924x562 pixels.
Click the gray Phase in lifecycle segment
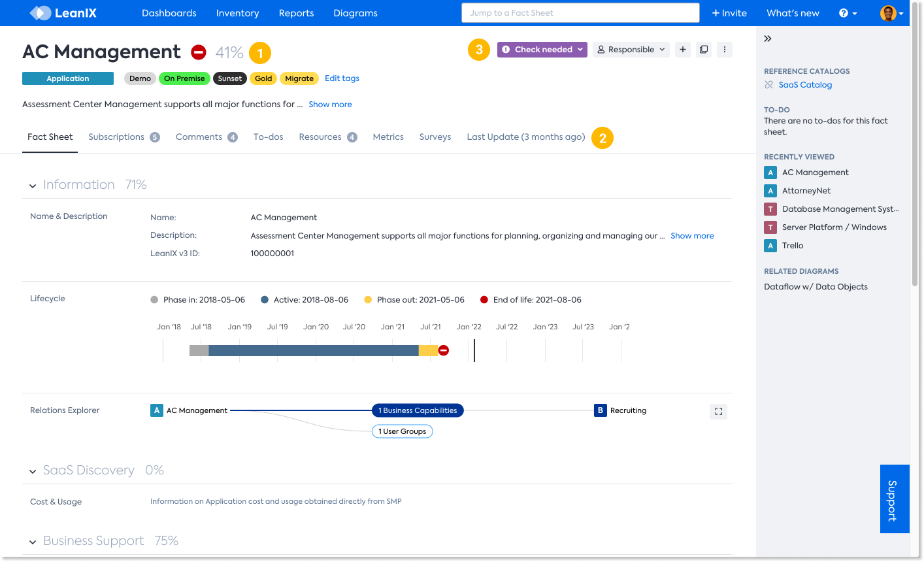(199, 351)
